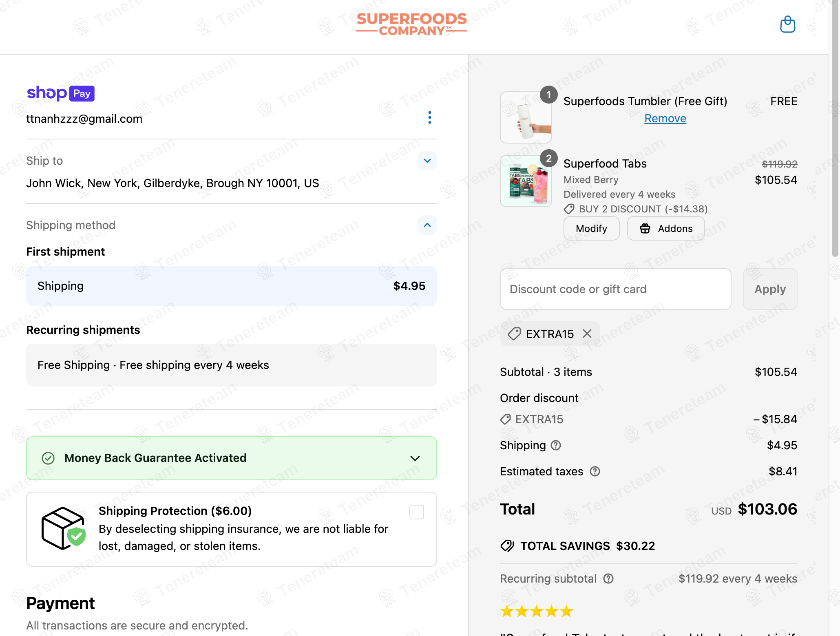Collapse the Shipping method section
840x636 pixels.
[427, 225]
